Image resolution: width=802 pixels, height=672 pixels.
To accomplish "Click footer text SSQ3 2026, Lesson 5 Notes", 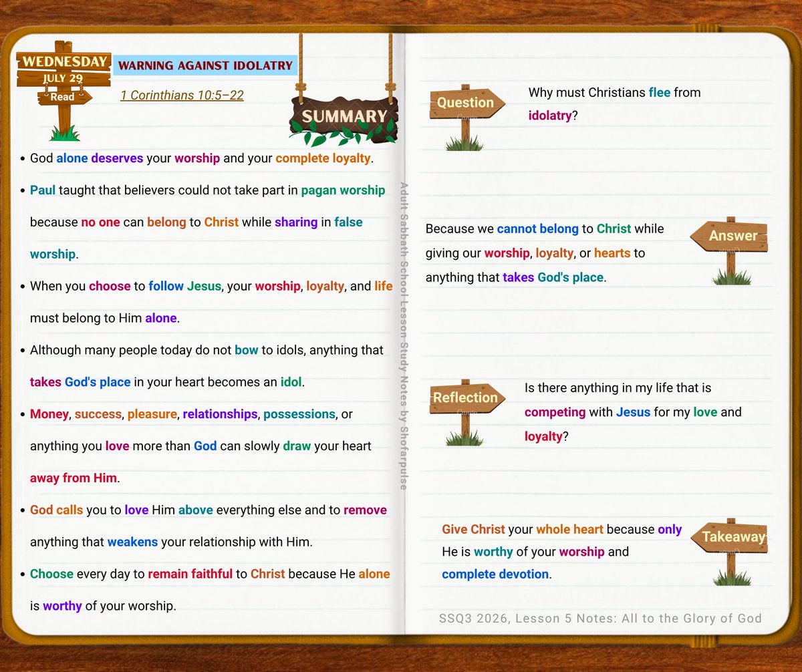I will pos(600,618).
